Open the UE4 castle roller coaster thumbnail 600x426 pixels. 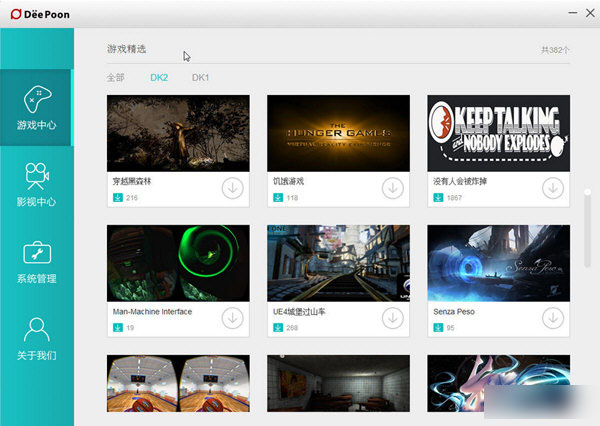(x=338, y=263)
